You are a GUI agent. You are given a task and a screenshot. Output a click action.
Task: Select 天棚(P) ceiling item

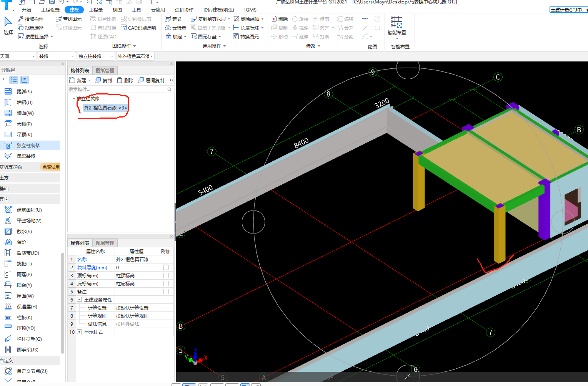point(24,124)
